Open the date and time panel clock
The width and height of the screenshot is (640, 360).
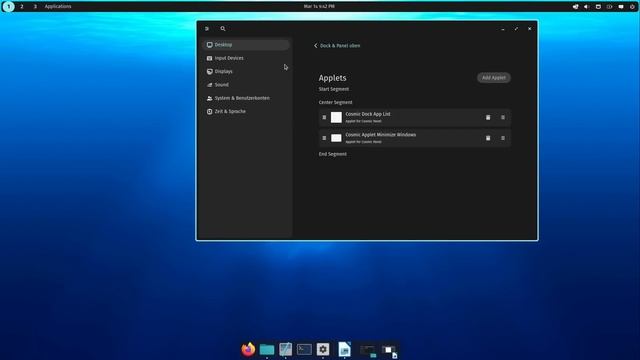point(319,7)
